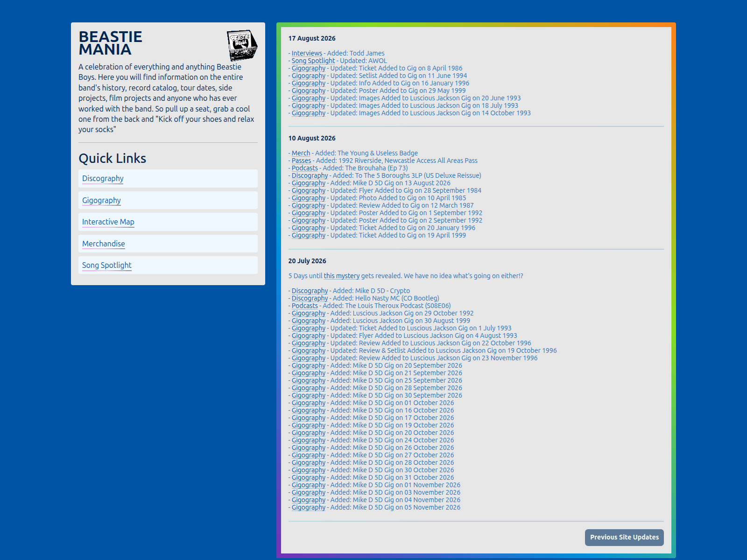Image resolution: width=747 pixels, height=560 pixels.
Task: Open Gigography link for 28 September 2026 gig
Action: tap(309, 388)
